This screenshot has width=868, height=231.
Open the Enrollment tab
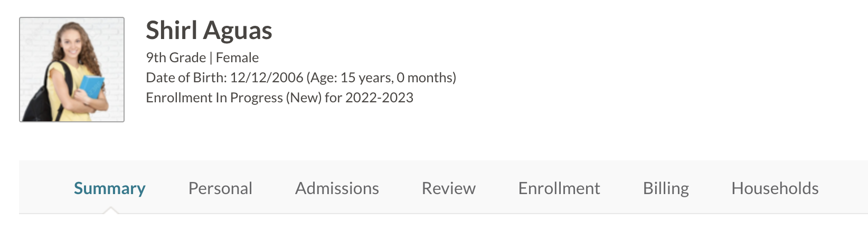pos(559,188)
